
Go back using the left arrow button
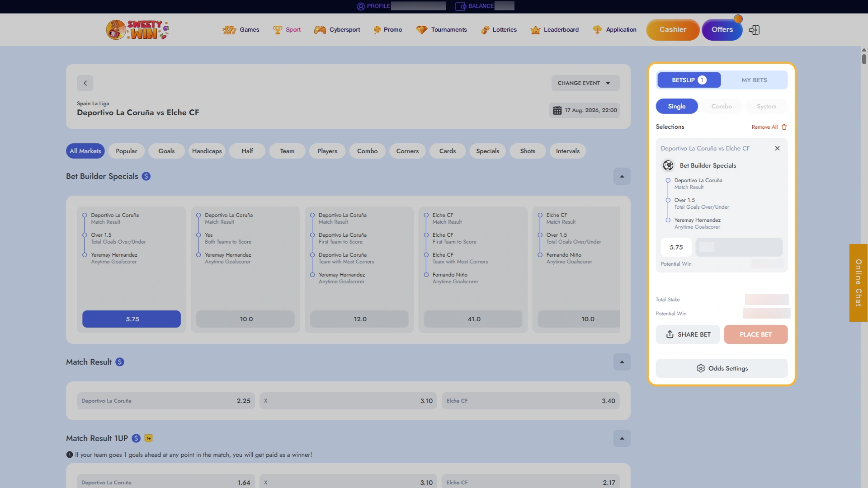[x=85, y=83]
